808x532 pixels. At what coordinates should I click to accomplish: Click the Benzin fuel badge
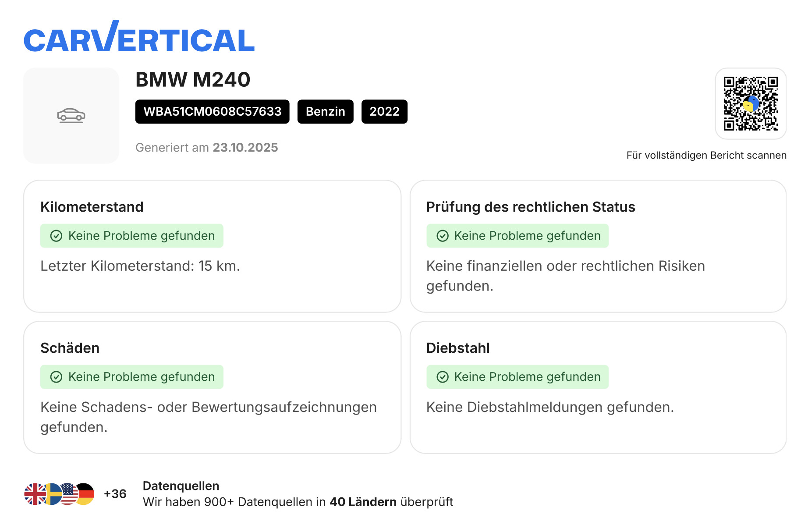click(x=325, y=112)
